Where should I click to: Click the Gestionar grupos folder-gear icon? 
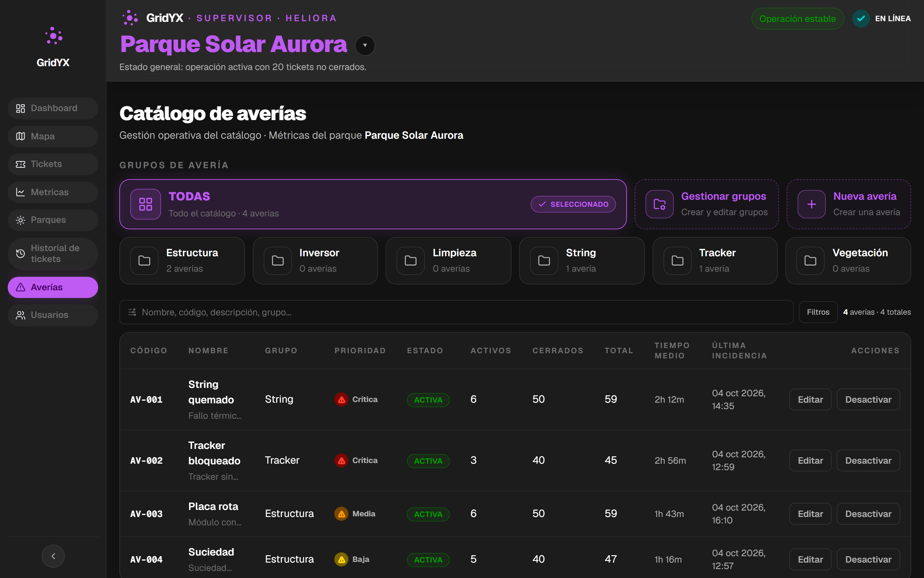click(659, 204)
